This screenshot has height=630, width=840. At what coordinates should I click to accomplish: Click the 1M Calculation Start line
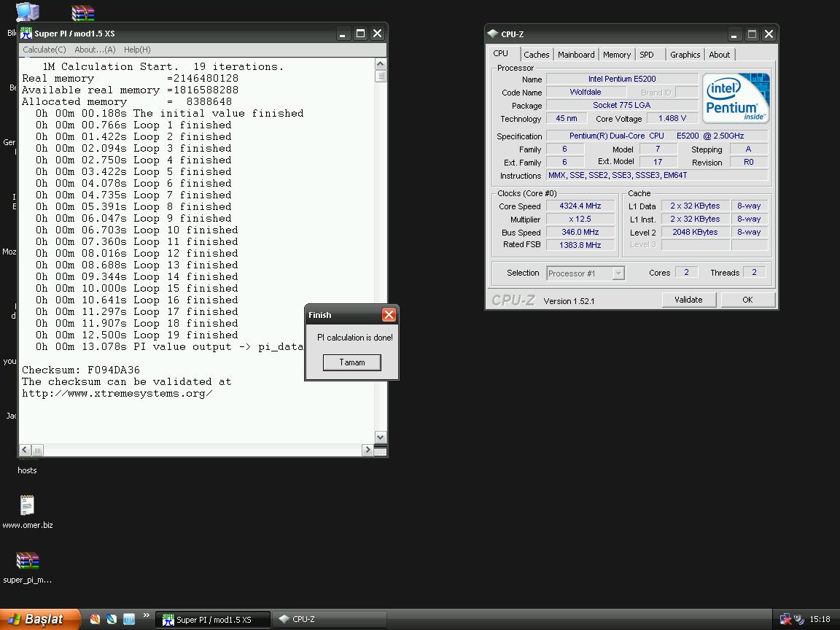[163, 67]
